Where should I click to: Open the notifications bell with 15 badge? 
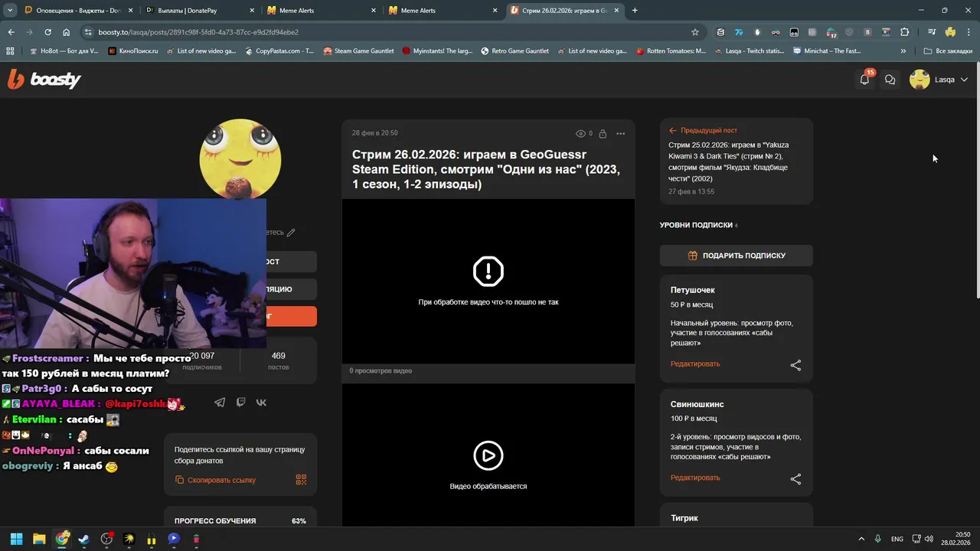[x=864, y=79]
